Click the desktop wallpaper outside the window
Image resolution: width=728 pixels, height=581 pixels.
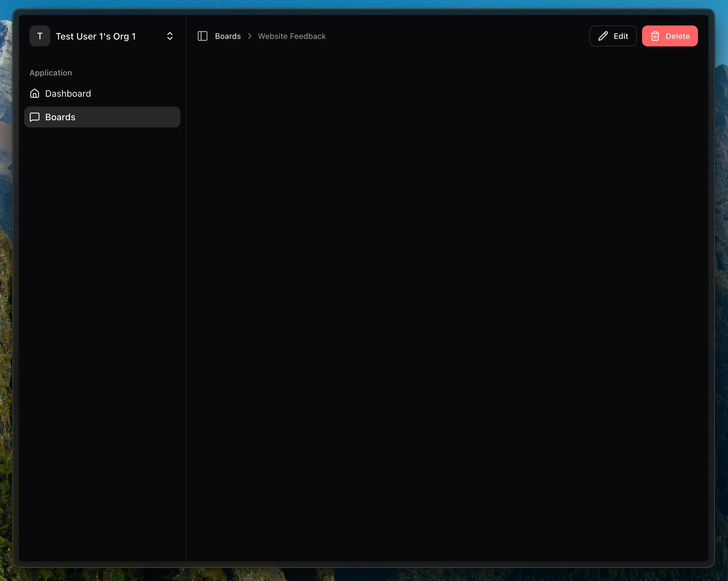coord(722,304)
